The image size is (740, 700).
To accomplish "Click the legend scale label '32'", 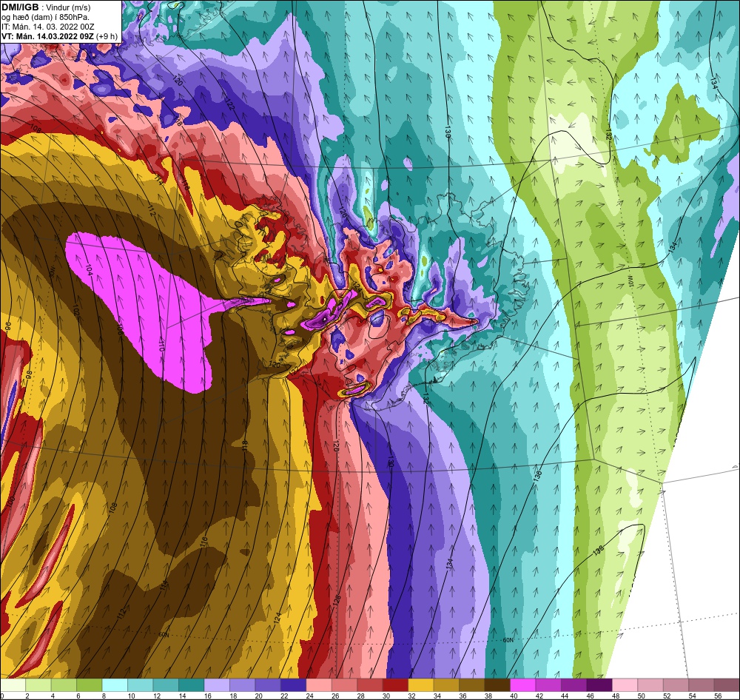I will (411, 696).
